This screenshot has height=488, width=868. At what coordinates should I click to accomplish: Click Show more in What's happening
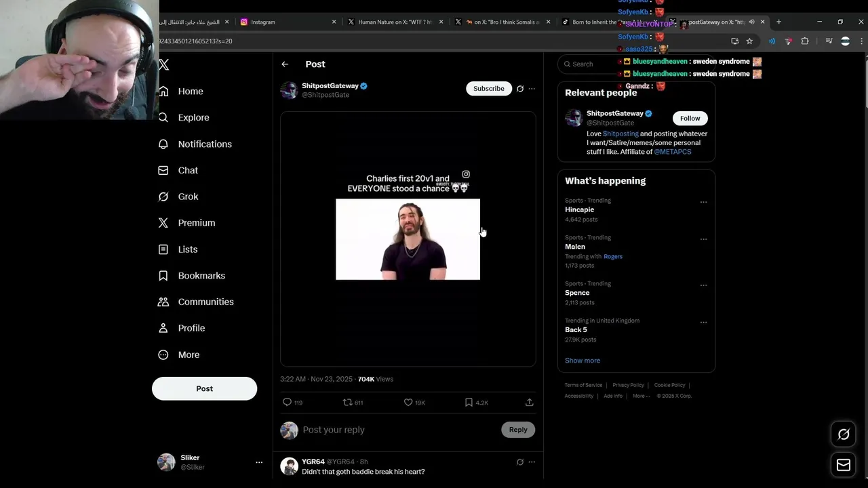click(x=583, y=361)
